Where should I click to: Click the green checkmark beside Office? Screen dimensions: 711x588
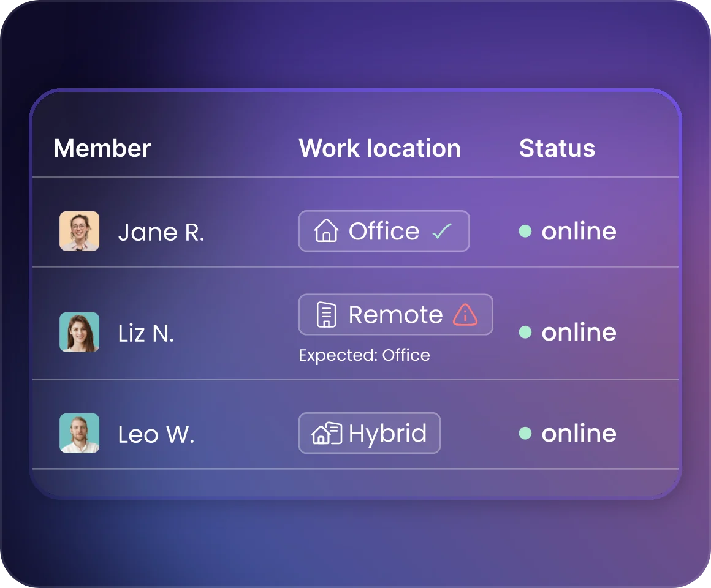point(442,231)
